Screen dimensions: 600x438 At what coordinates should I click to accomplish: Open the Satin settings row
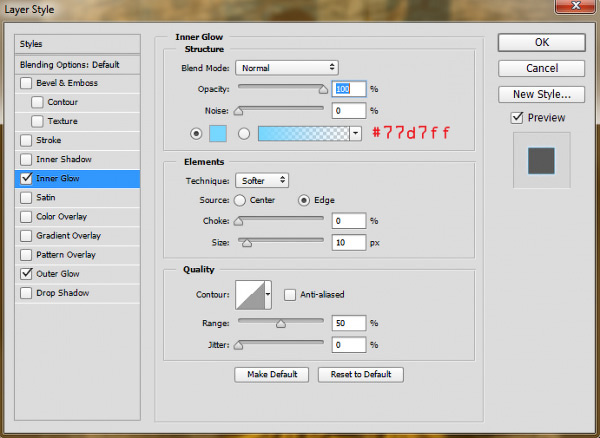[78, 198]
